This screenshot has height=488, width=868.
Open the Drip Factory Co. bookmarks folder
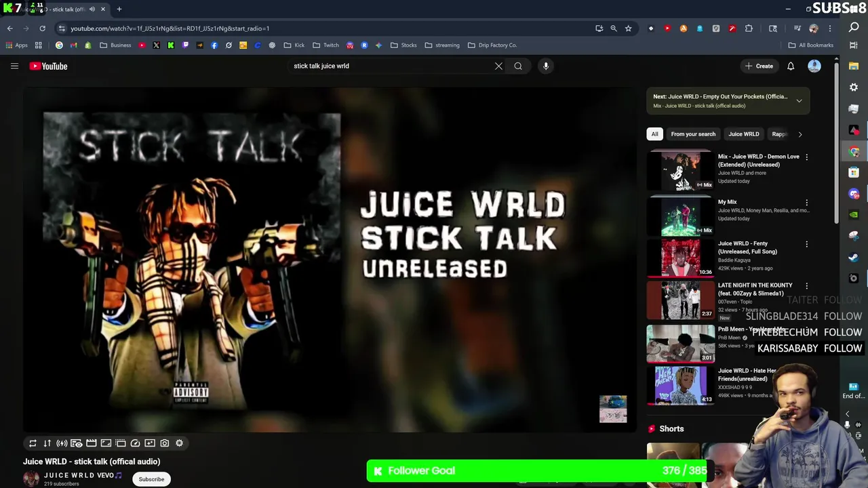[492, 45]
